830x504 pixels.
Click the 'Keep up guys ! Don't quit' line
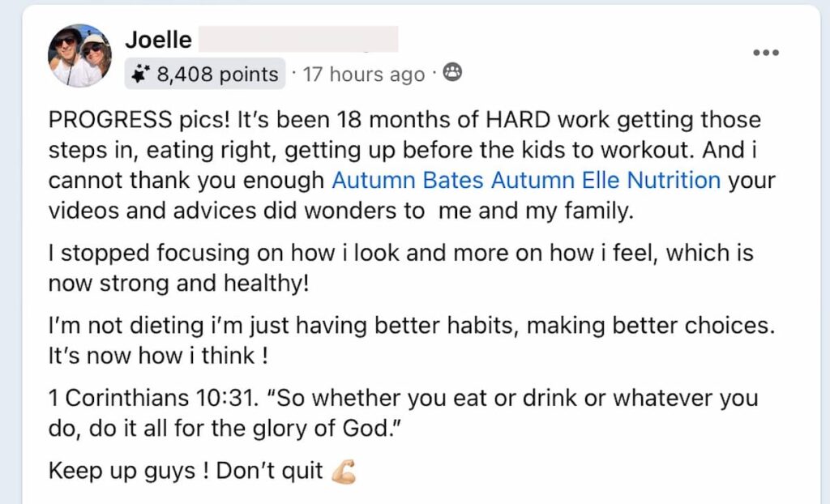pyautogui.click(x=186, y=471)
